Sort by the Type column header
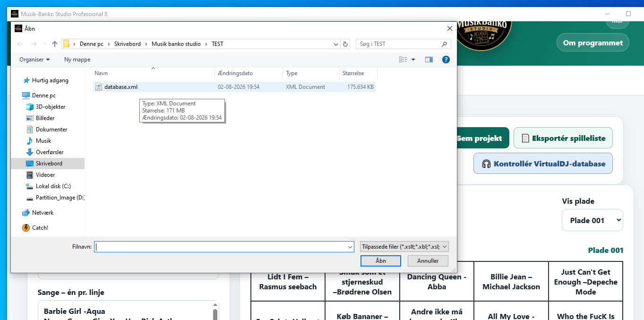 pyautogui.click(x=311, y=73)
